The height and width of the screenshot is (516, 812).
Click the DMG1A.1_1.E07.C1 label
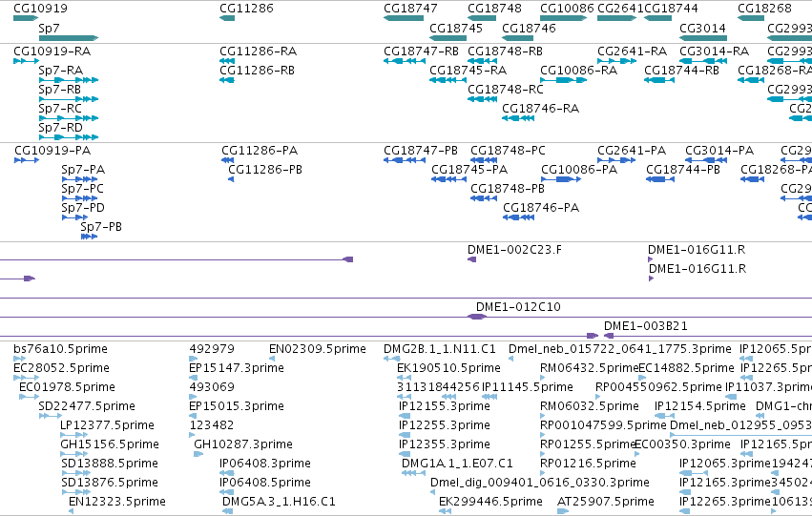(457, 464)
